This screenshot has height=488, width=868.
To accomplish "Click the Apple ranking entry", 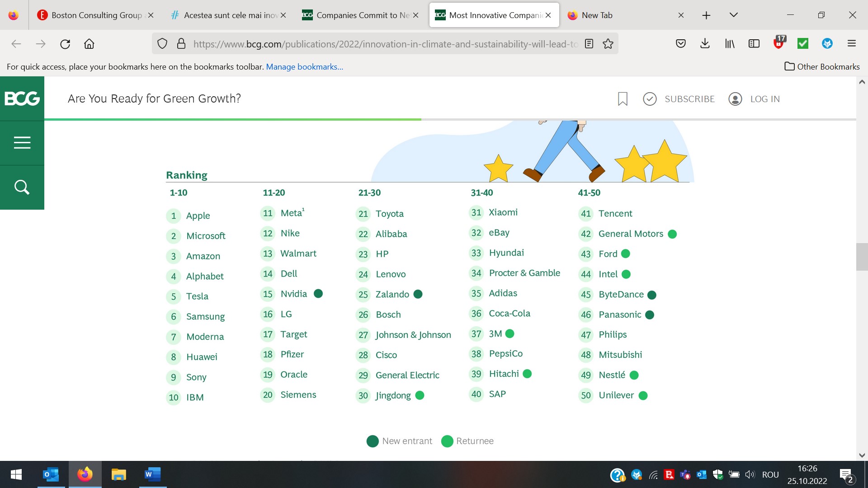I will [x=189, y=216].
